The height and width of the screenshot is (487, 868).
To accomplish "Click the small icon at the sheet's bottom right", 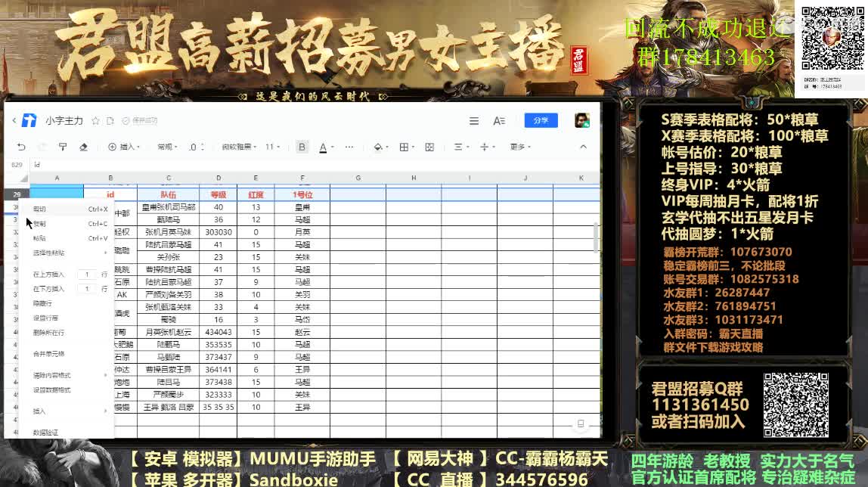I will [581, 423].
